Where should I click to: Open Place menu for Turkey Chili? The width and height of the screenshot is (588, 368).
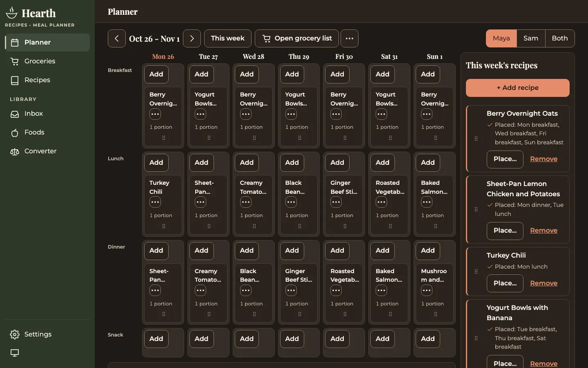(505, 283)
